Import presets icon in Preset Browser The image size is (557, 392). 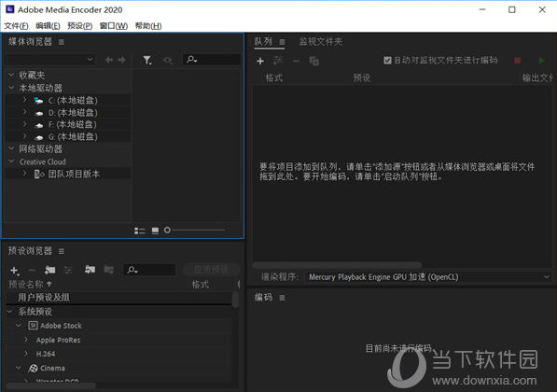pos(90,270)
